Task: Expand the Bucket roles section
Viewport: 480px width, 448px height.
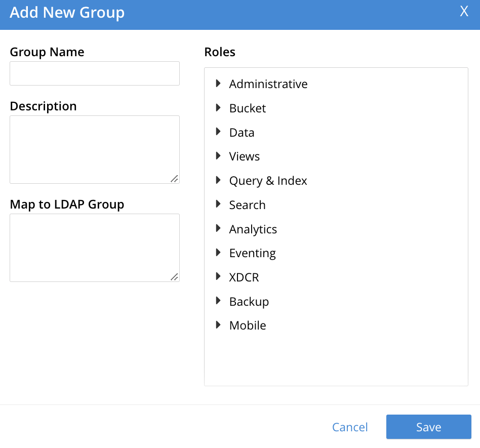Action: pos(218,108)
